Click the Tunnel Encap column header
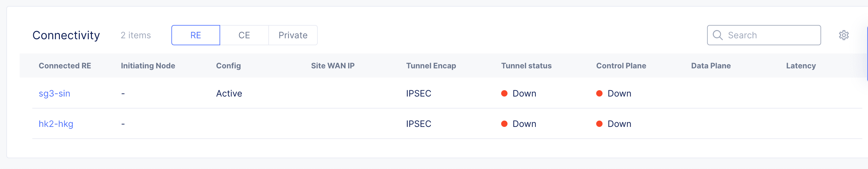The width and height of the screenshot is (868, 169). [431, 66]
